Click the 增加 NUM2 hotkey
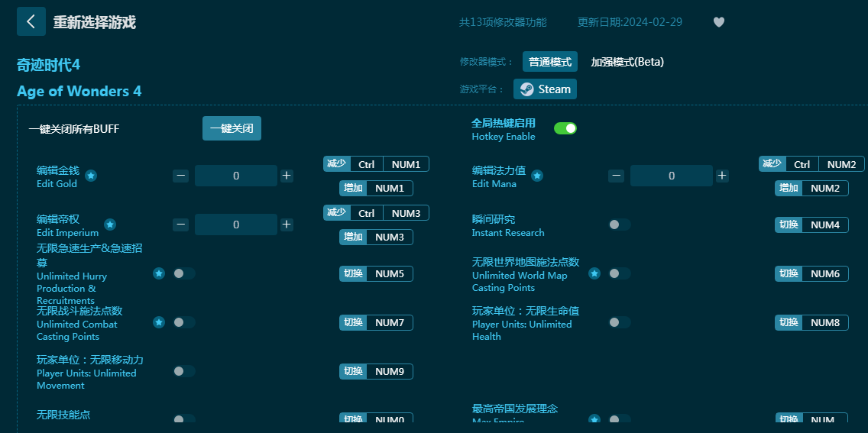 811,188
